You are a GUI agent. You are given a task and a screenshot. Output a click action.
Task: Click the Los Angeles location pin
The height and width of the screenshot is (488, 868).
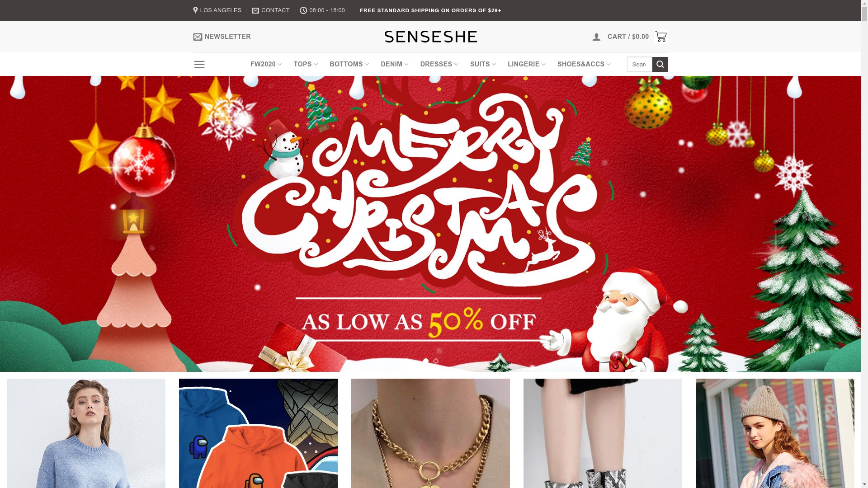[195, 10]
